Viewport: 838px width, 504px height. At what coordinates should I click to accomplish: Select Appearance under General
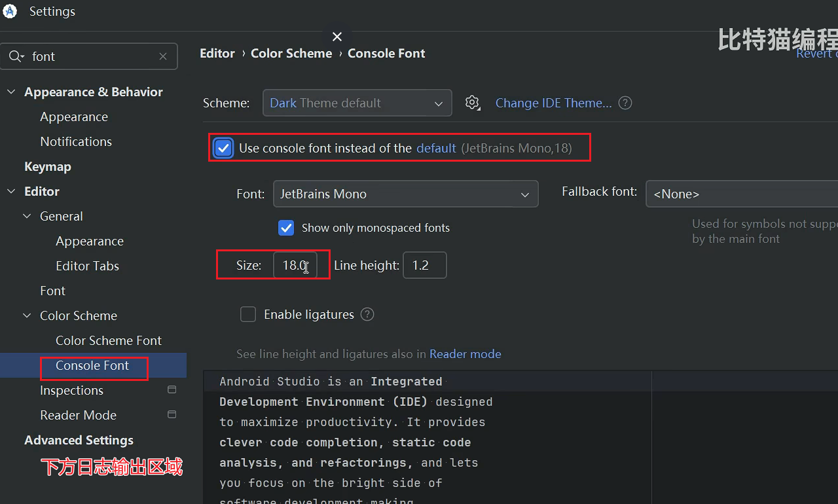pyautogui.click(x=90, y=241)
